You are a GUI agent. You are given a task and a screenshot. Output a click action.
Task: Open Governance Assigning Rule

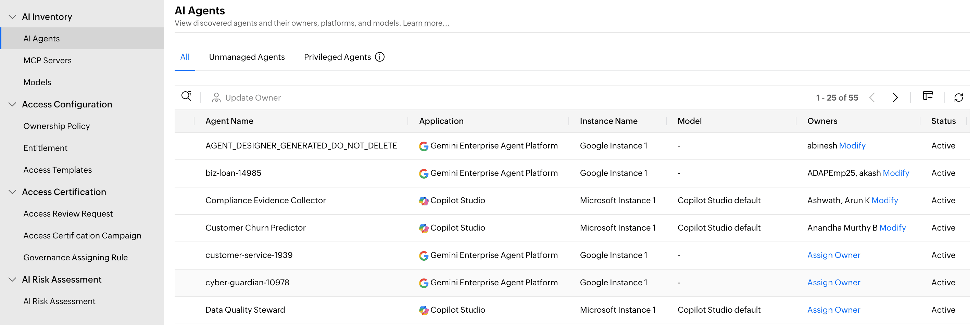click(x=76, y=257)
